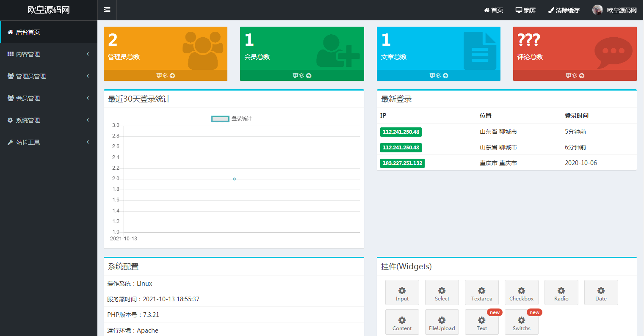Expand the 系统管理 sidebar menu
This screenshot has width=644, height=336.
coord(49,120)
